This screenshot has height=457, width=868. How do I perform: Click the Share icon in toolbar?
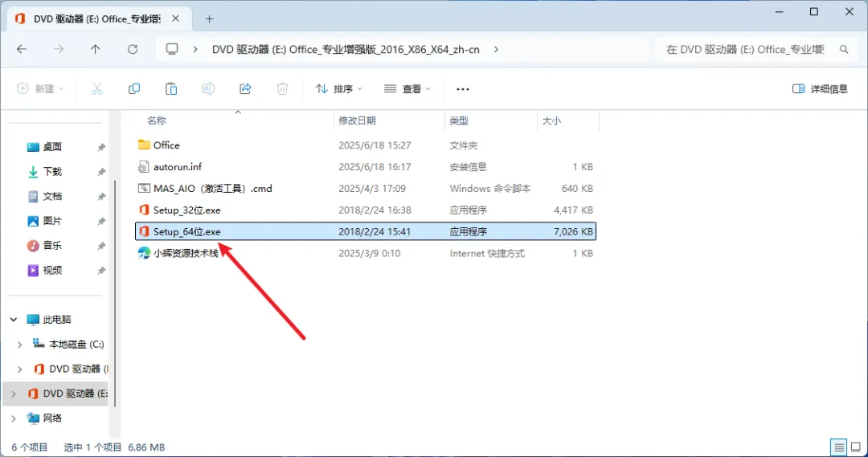[x=245, y=88]
